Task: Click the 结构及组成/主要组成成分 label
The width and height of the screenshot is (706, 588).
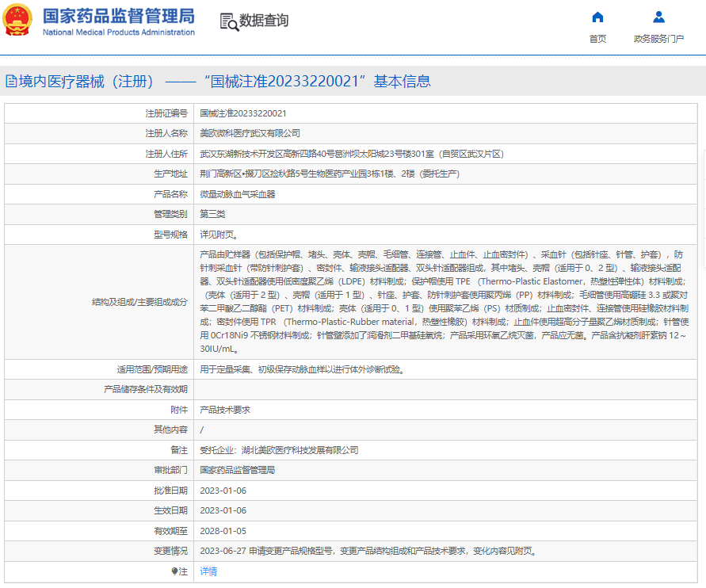Action: [x=139, y=302]
